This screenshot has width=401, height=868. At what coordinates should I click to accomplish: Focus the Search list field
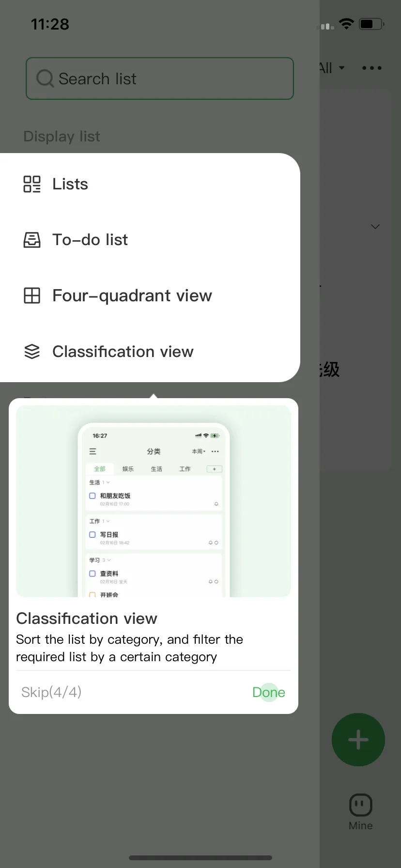tap(160, 78)
